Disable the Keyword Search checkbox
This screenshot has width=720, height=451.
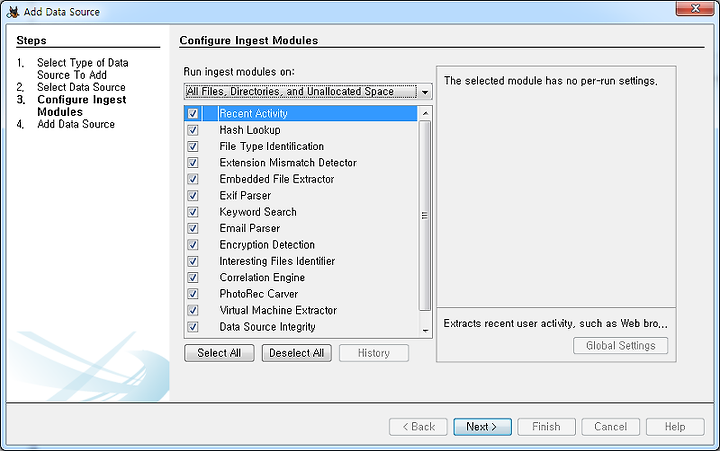click(x=193, y=212)
